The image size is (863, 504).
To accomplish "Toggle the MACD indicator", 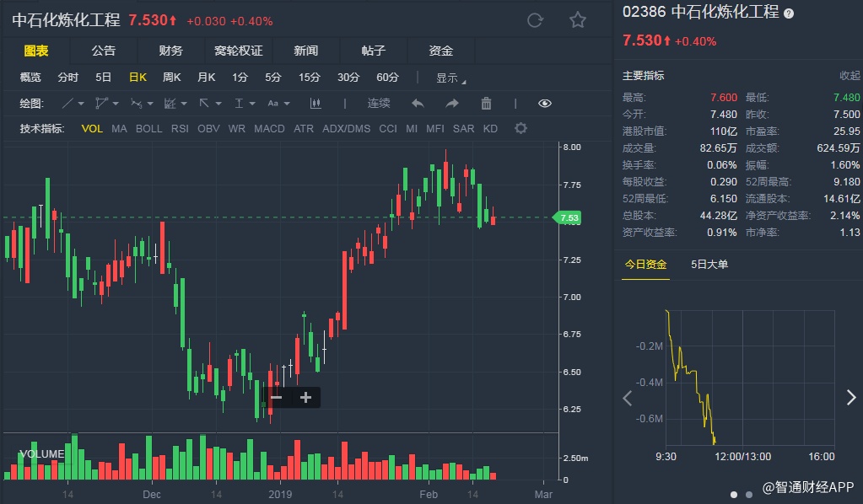I will pos(269,129).
